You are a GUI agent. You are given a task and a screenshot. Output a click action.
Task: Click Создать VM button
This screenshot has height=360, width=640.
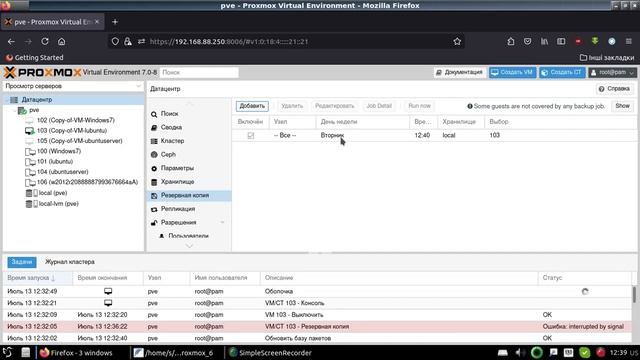pos(513,72)
